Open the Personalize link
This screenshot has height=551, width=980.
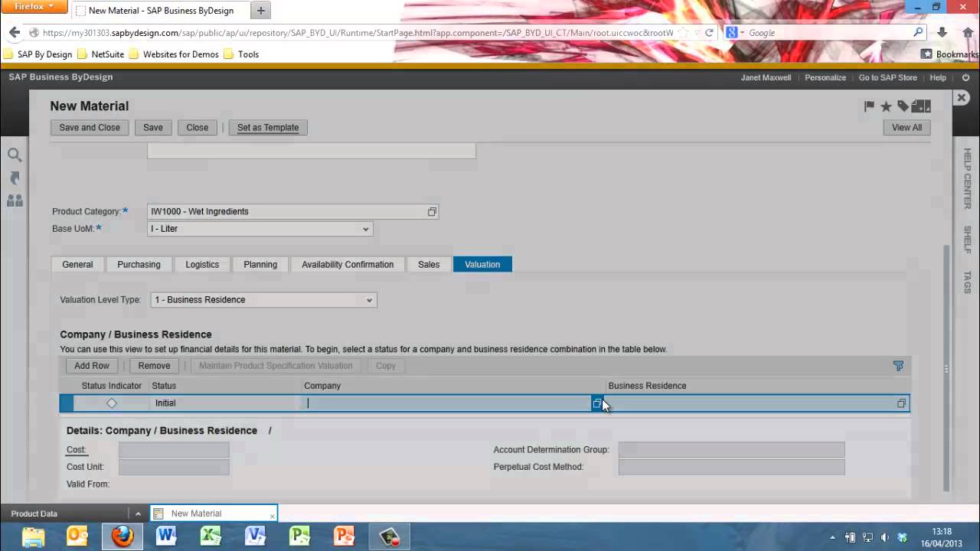[825, 77]
